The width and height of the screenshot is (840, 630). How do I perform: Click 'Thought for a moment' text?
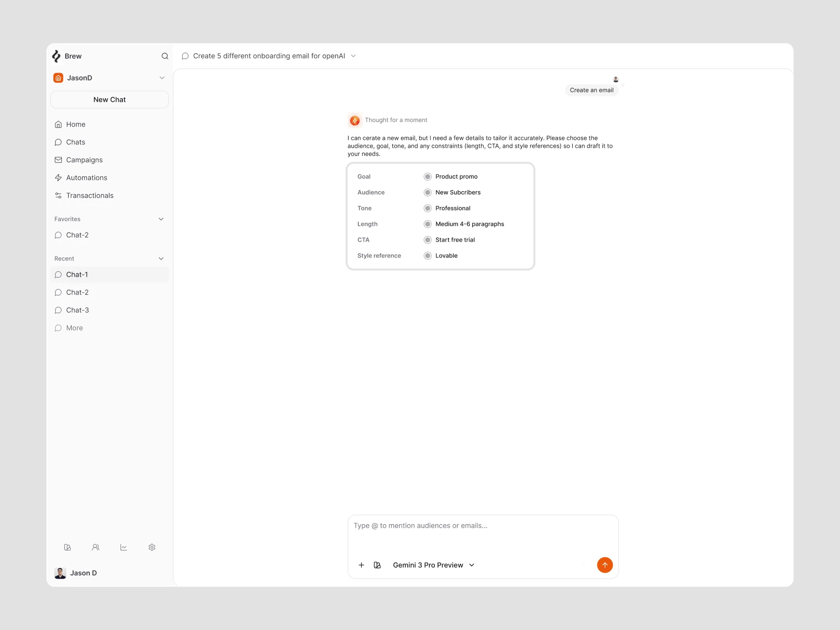[396, 121]
